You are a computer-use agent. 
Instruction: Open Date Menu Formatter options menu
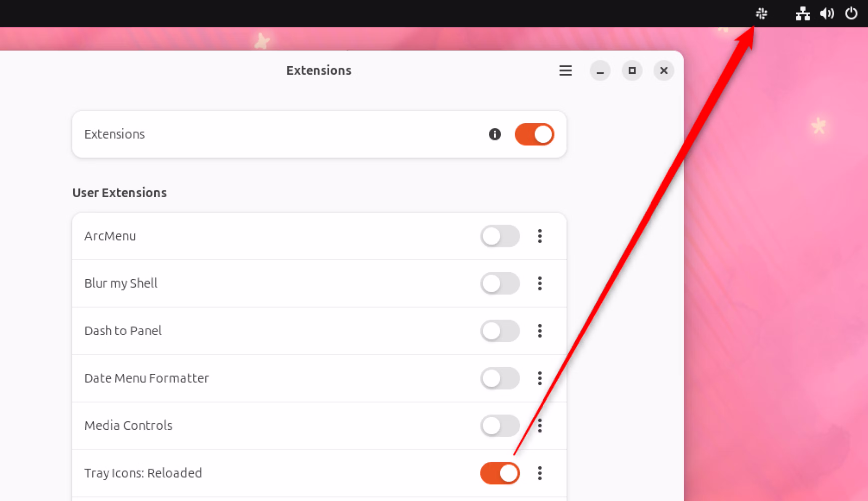pos(540,378)
